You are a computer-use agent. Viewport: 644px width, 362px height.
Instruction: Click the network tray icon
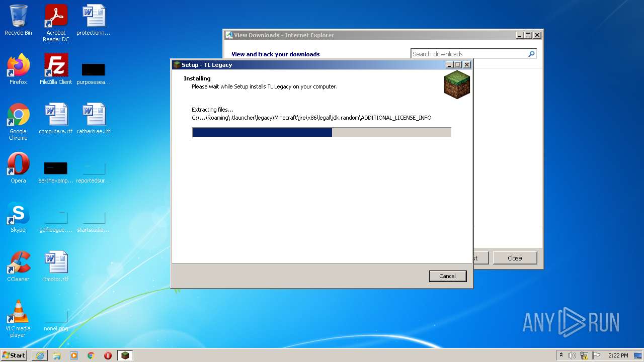(584, 355)
